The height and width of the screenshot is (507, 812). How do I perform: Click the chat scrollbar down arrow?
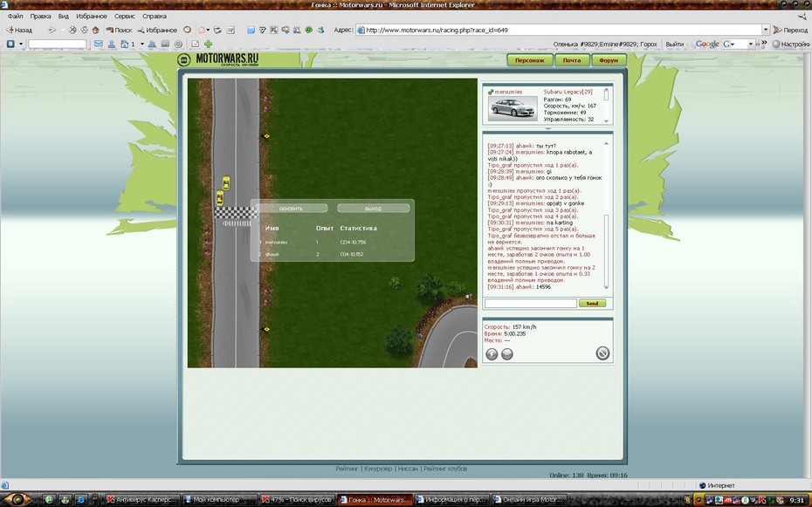coord(607,286)
